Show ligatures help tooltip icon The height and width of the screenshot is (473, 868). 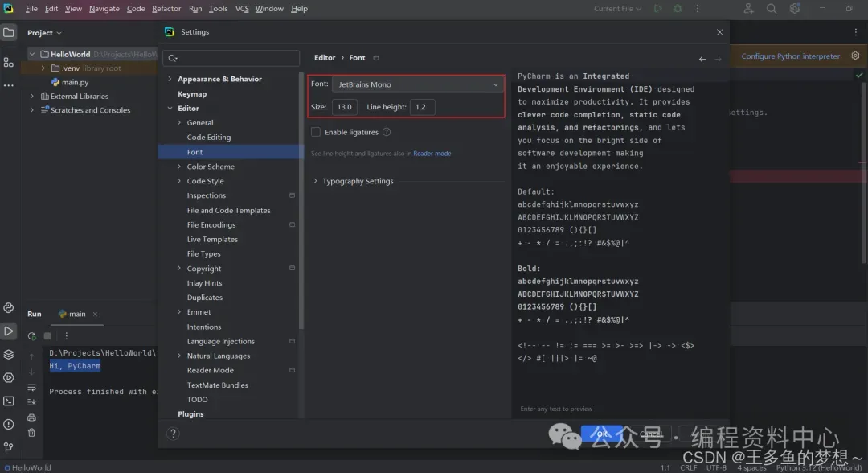(x=387, y=132)
